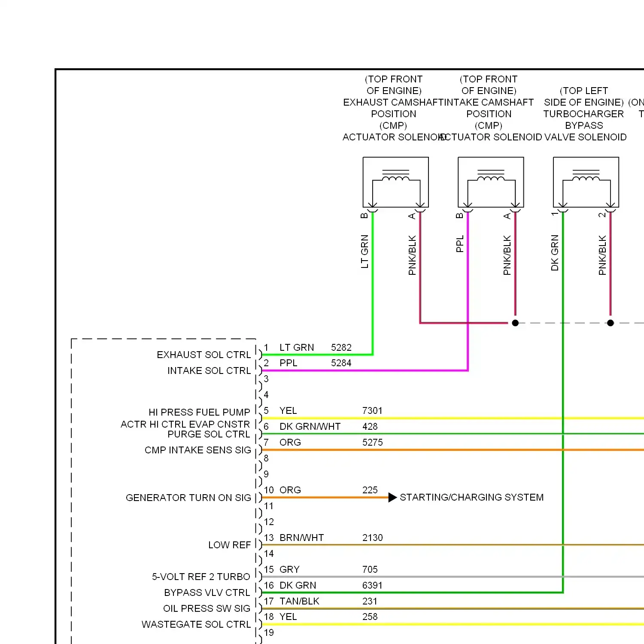This screenshot has width=644, height=644.
Task: Select the EXHAUST SOL CTRL label
Action: click(204, 355)
